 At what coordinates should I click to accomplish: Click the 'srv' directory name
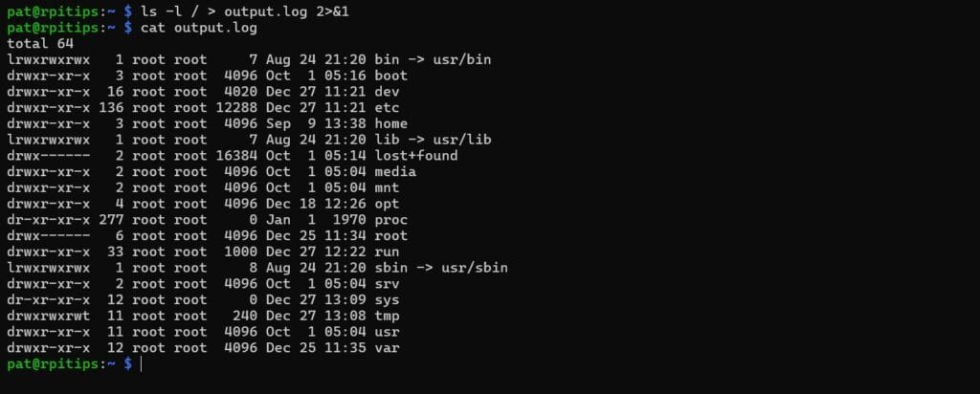(388, 283)
